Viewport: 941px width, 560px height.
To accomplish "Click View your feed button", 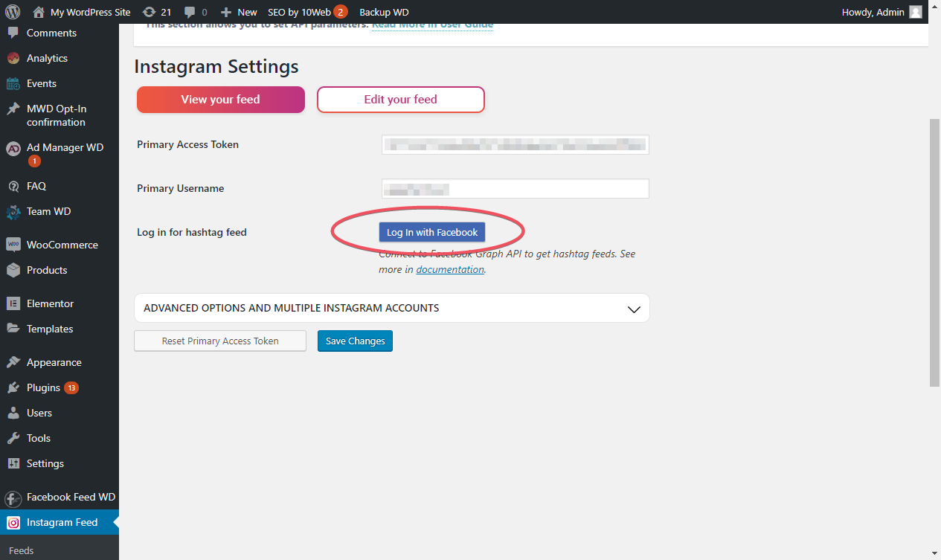I will click(221, 100).
